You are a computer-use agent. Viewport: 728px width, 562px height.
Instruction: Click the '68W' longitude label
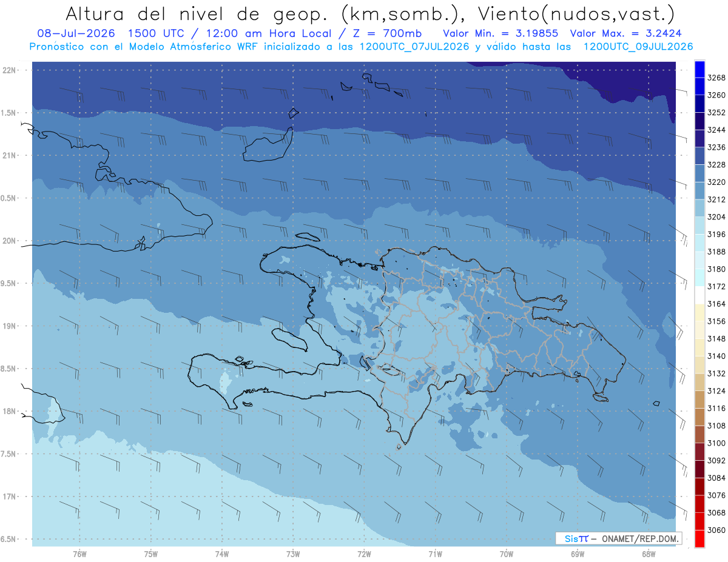[x=649, y=554]
